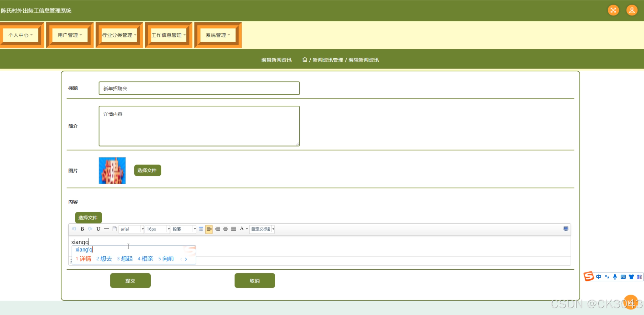Insert a table using editor toolbar
The width and height of the screenshot is (644, 315).
point(201,229)
